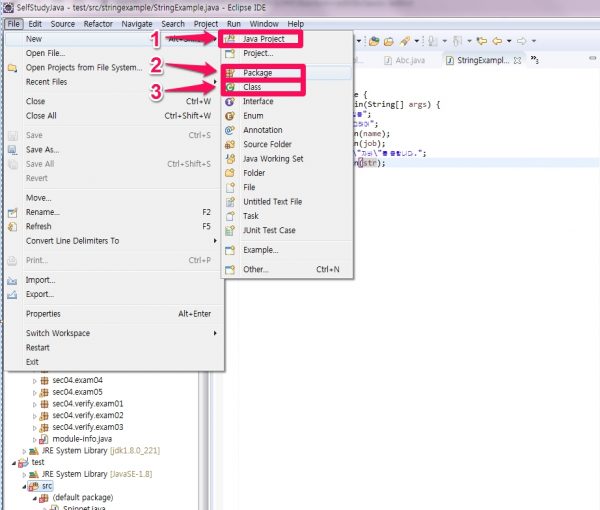Select the Package icon in the submenu

231,74
